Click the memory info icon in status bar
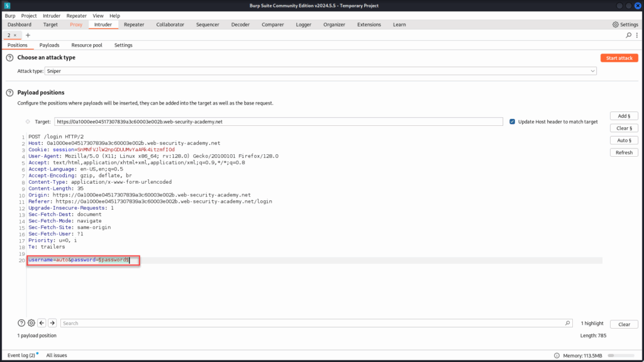Screen dimensions: 644x362 [557, 356]
